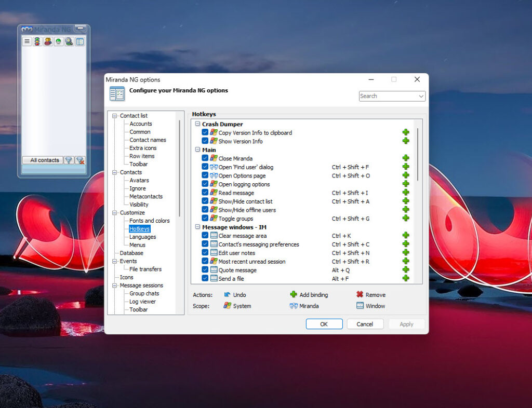Click the green plus for Most recent unread session
The height and width of the screenshot is (408, 532).
[x=406, y=261]
